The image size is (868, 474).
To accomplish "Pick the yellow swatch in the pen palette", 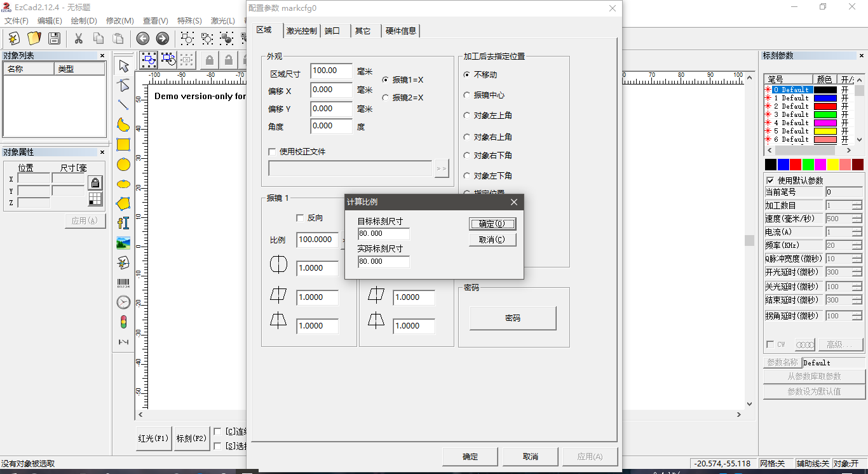I will click(x=832, y=165).
